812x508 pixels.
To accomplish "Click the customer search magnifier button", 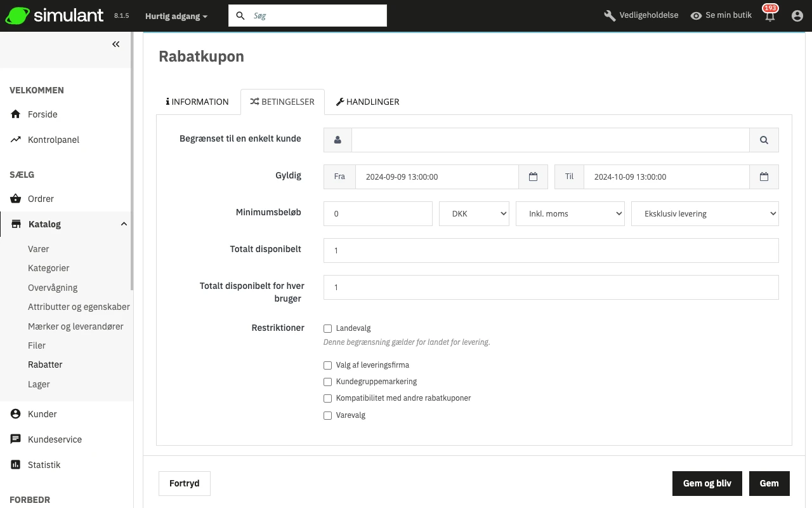I will [764, 140].
